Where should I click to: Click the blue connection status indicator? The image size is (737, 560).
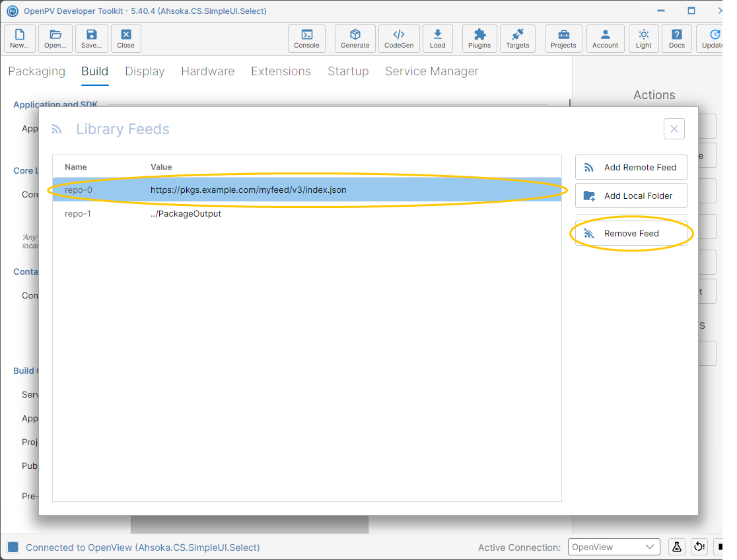pos(13,547)
